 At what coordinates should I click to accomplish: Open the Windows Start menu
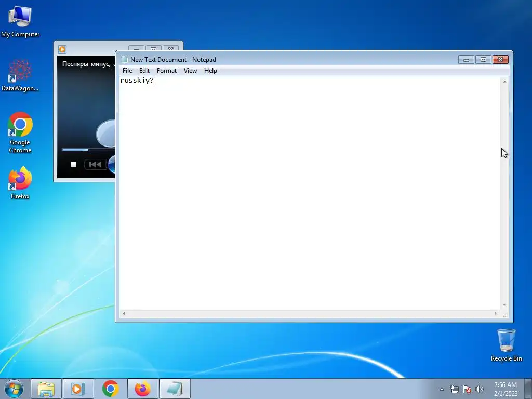click(x=14, y=389)
